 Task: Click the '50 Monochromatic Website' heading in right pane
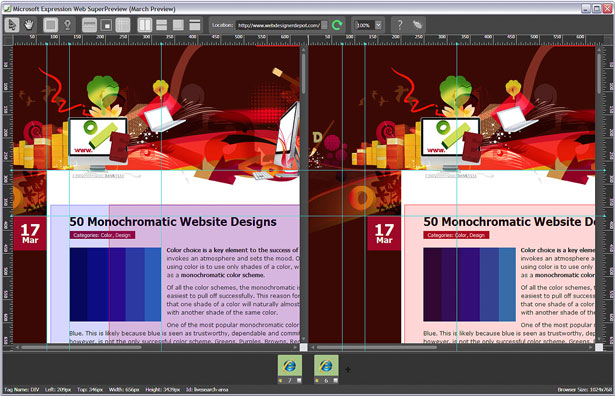[509, 222]
